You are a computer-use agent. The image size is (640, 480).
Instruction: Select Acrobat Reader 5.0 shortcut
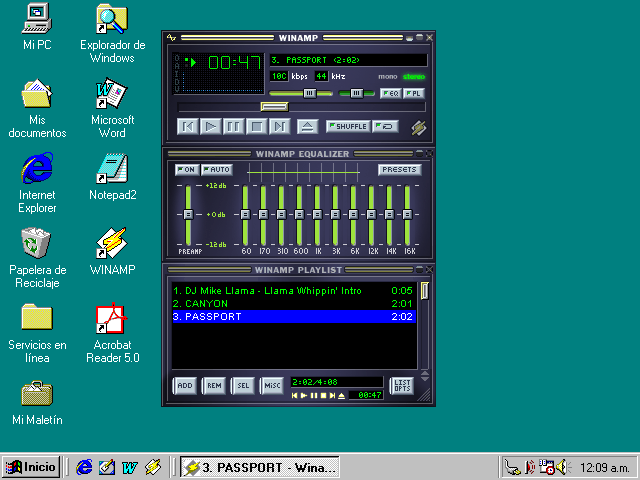pos(112,333)
